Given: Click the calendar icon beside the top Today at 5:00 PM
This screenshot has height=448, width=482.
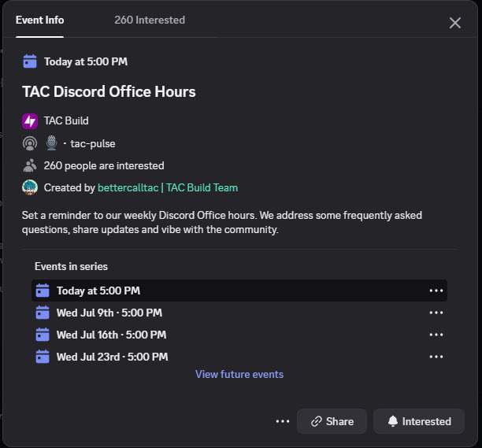Looking at the screenshot, I should [30, 61].
